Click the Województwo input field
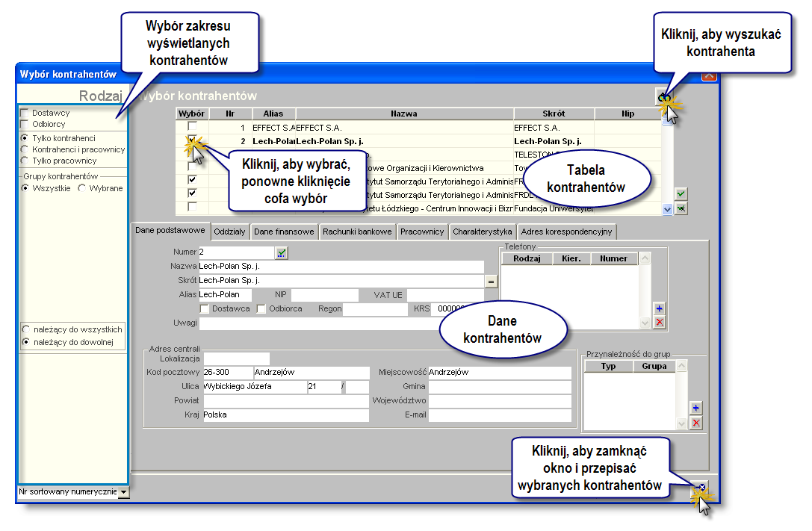Screen dimensions: 812x531 500,400
